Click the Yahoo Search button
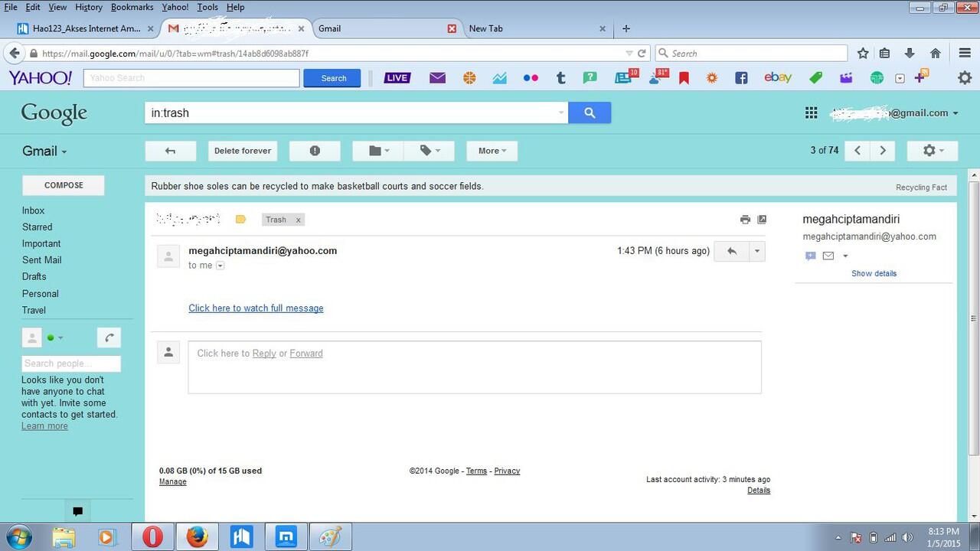980x551 pixels. pyautogui.click(x=334, y=78)
